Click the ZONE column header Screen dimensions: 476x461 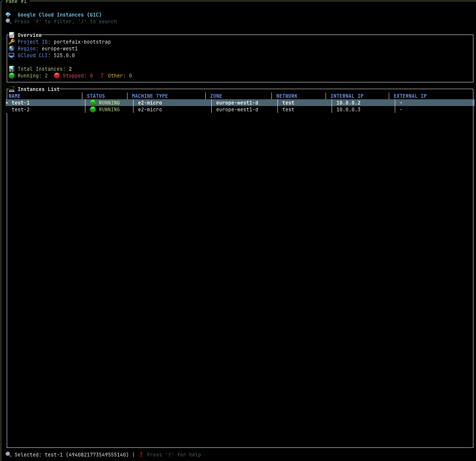pyautogui.click(x=216, y=96)
